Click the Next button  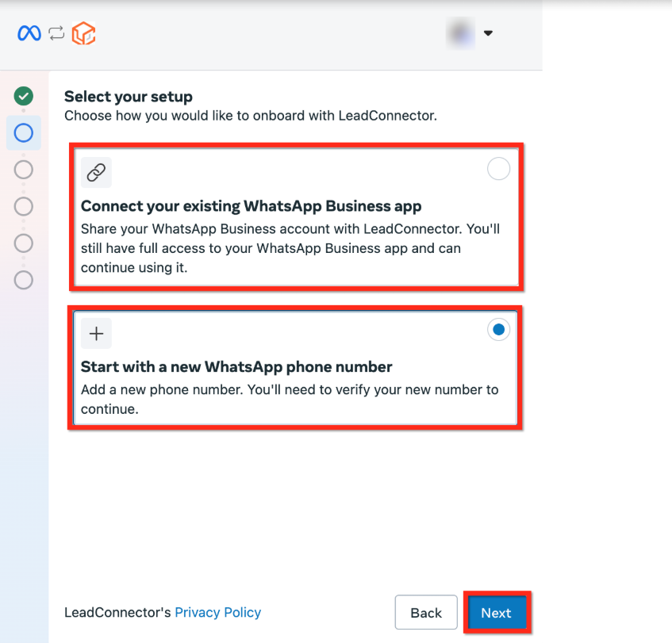pyautogui.click(x=497, y=613)
